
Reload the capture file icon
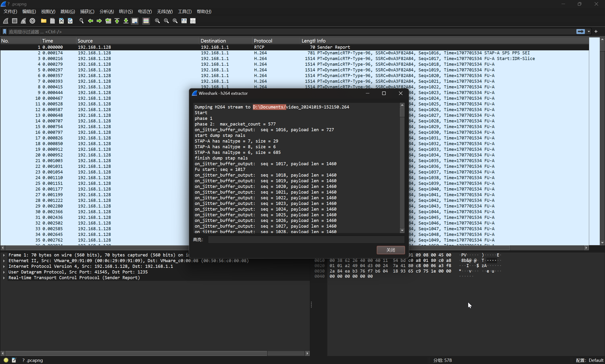click(x=70, y=21)
